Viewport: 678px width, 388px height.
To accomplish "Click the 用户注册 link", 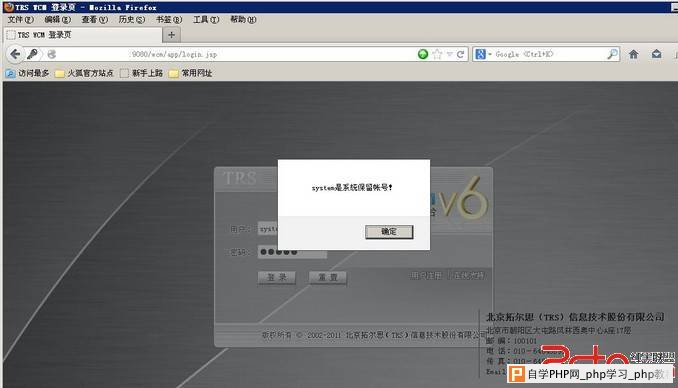I will 426,276.
